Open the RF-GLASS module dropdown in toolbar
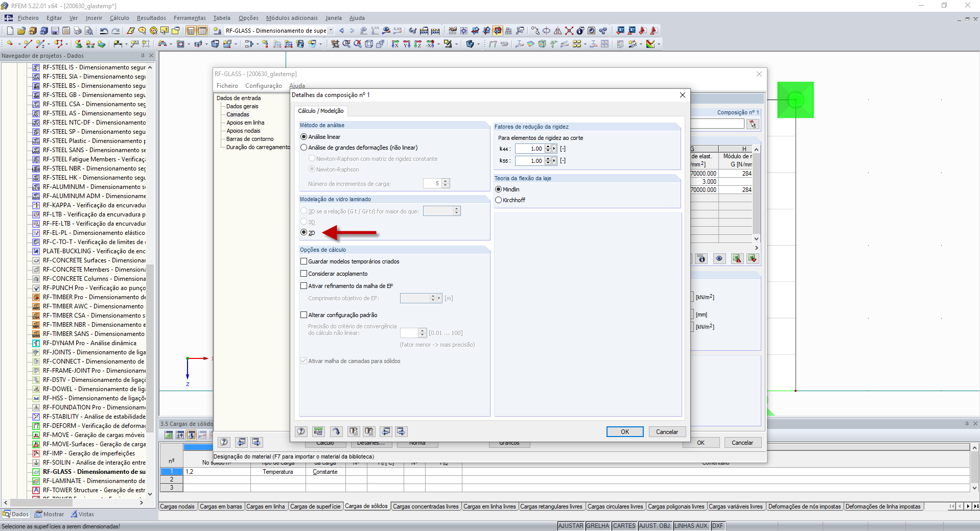Viewport: 980px width, 531px height. click(x=331, y=31)
